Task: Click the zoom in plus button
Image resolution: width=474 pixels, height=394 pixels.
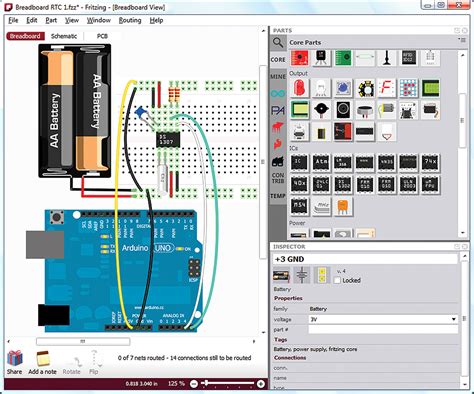Action: pos(261,384)
